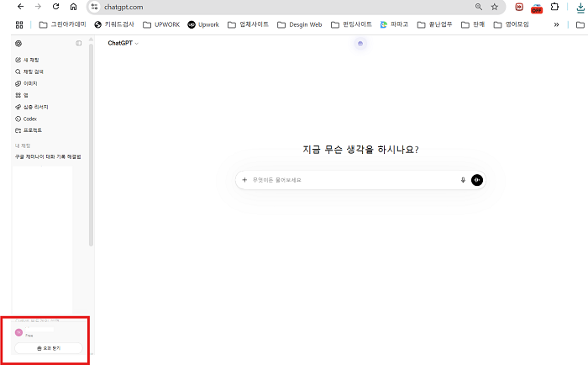Start a new chat (새 채팅)
Image resolution: width=588 pixels, height=365 pixels.
(x=27, y=60)
